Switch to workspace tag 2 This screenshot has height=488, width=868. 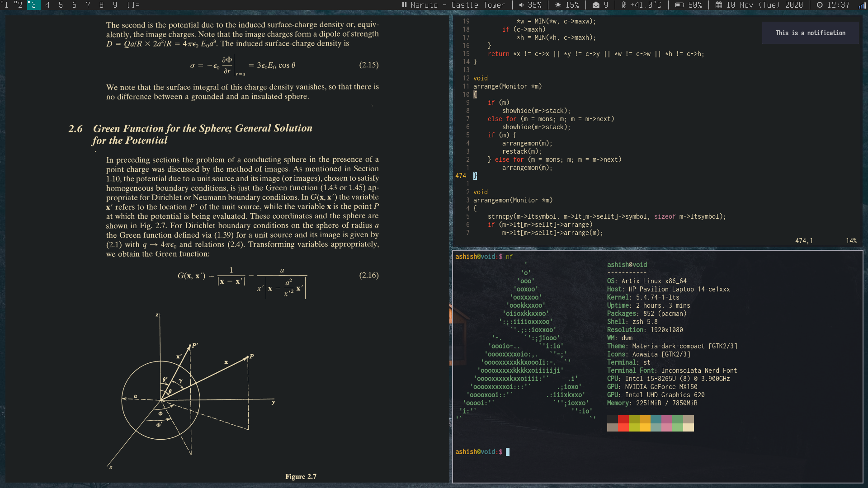tap(19, 5)
